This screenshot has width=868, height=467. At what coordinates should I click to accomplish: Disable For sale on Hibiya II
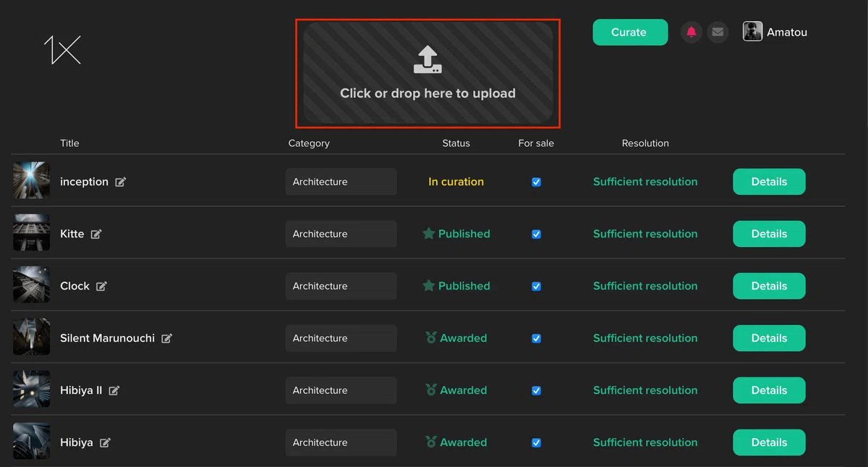tap(536, 391)
